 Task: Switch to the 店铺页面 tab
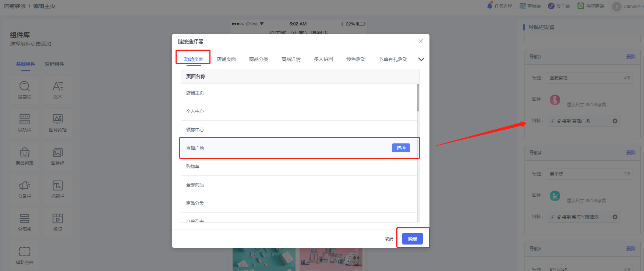point(226,59)
